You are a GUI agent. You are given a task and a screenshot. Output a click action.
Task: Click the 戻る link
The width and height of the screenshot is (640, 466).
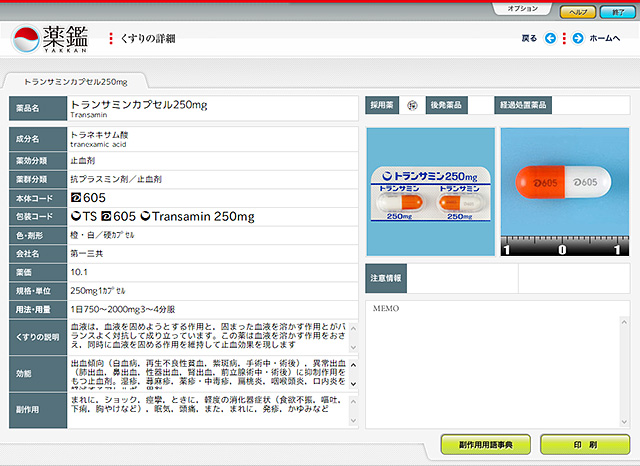[529, 38]
